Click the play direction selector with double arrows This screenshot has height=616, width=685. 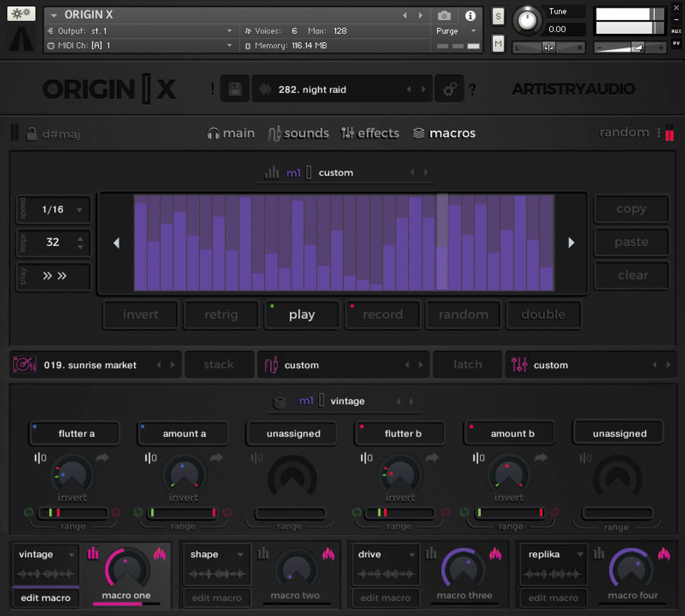coord(54,276)
